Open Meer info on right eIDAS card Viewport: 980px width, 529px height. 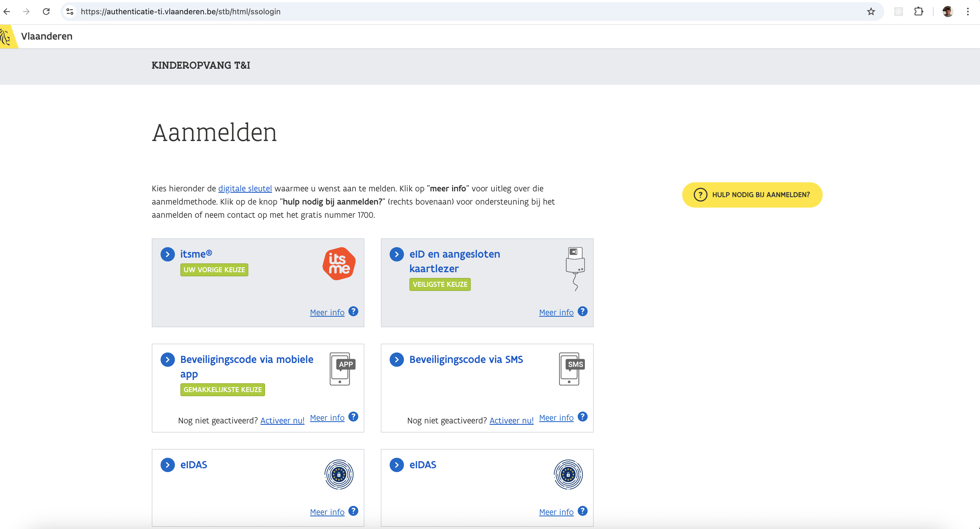pos(556,512)
